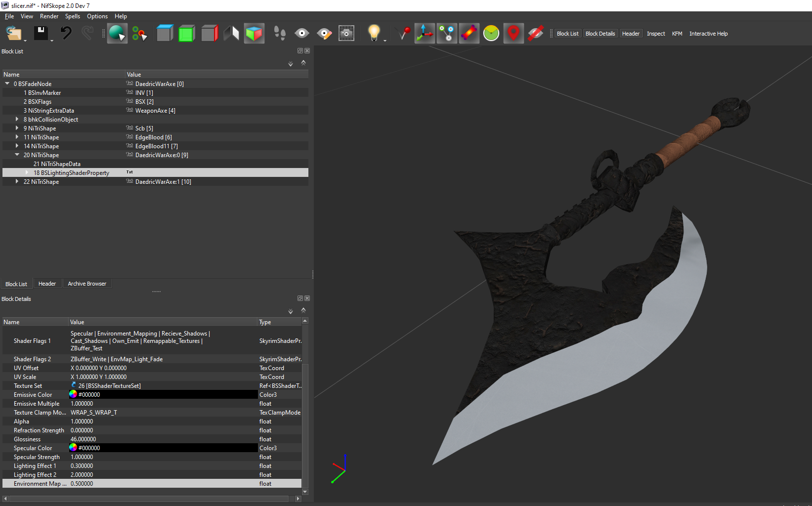Expand the 14 NiTriShape row
The width and height of the screenshot is (812, 506).
(x=17, y=146)
